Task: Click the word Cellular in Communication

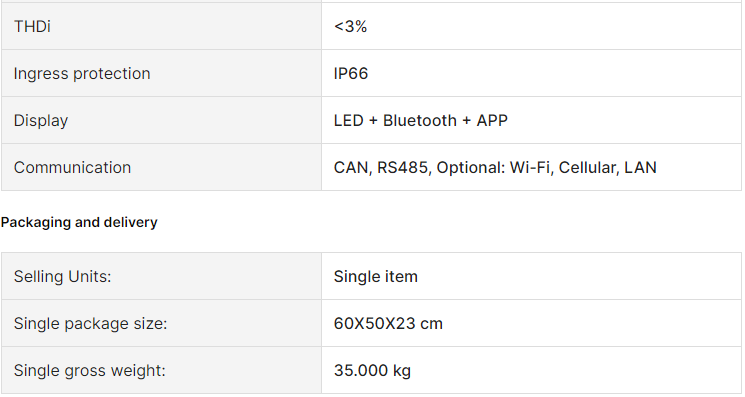Action: tap(588, 167)
